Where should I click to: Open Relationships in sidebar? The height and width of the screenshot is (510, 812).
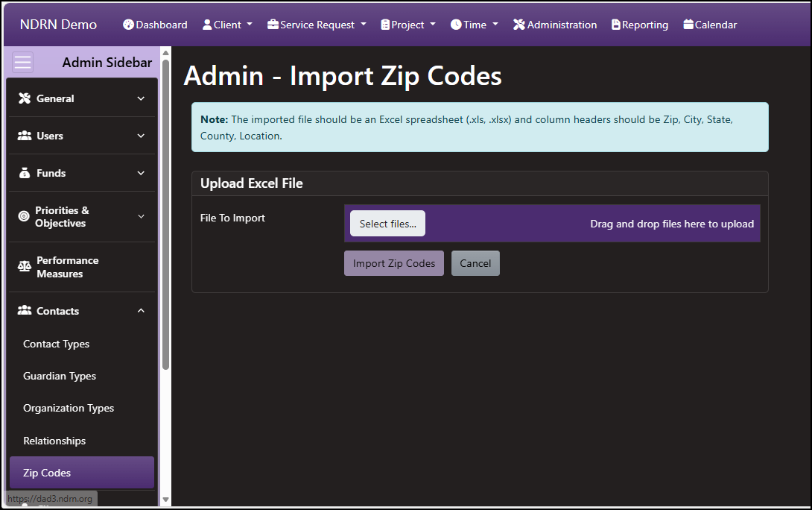[x=54, y=441]
